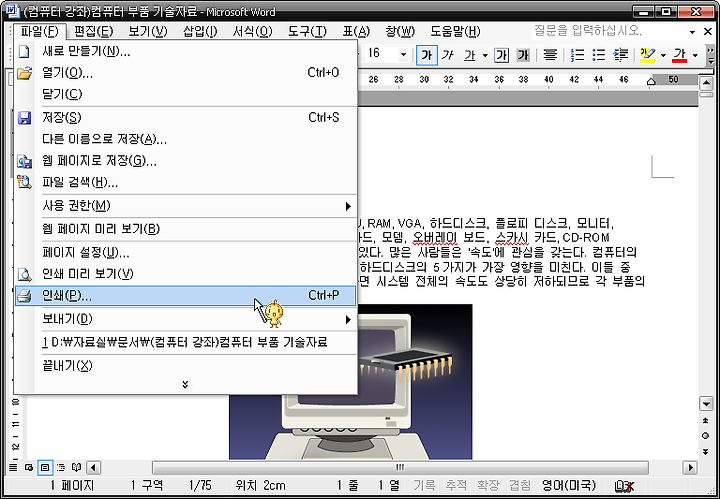720x499 pixels.
Task: Type a question field 질문을 입력하십시오
Action: [x=609, y=32]
